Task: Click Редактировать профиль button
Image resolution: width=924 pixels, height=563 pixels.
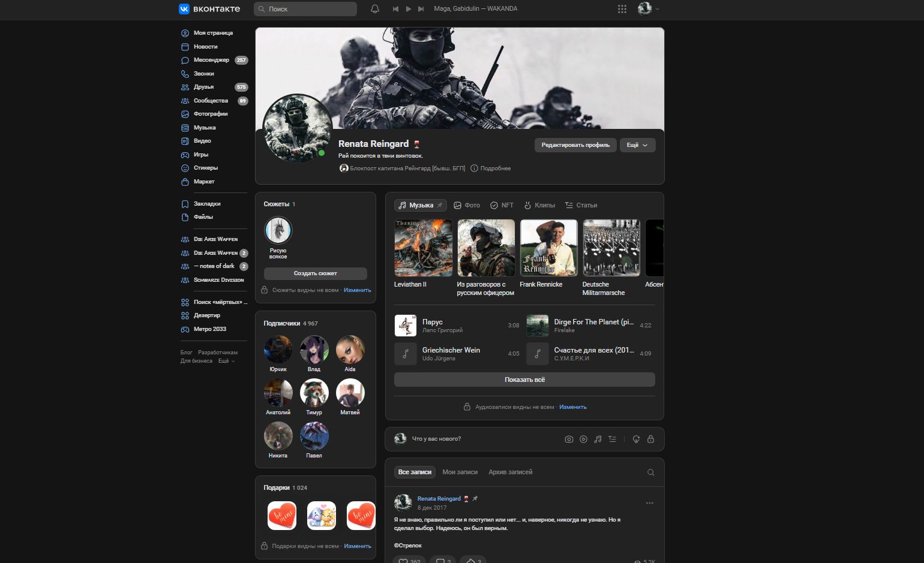Action: pos(575,145)
